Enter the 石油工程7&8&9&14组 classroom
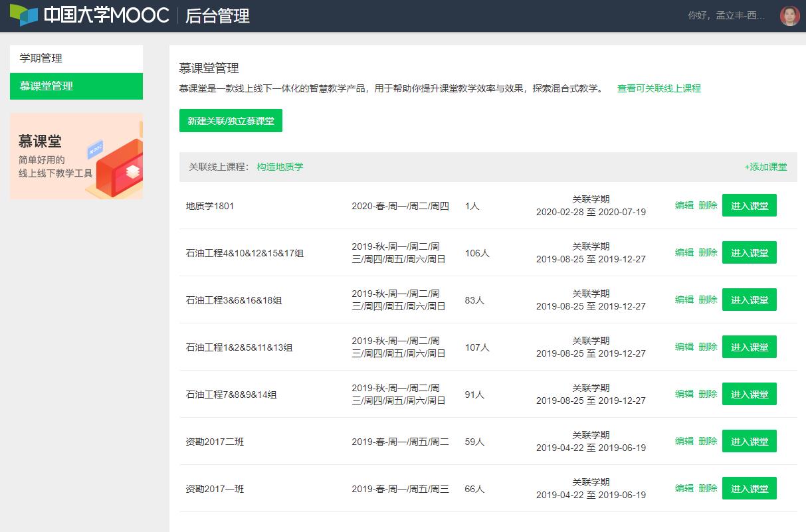The height and width of the screenshot is (532, 806). coord(749,395)
